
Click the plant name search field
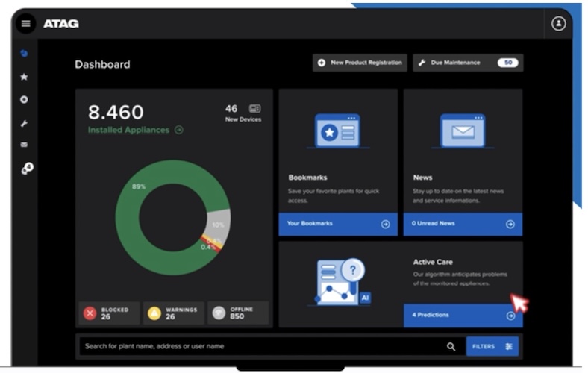pyautogui.click(x=261, y=346)
